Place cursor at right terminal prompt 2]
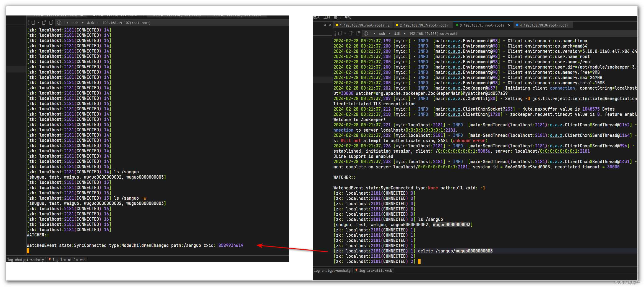The image size is (644, 287). click(419, 261)
